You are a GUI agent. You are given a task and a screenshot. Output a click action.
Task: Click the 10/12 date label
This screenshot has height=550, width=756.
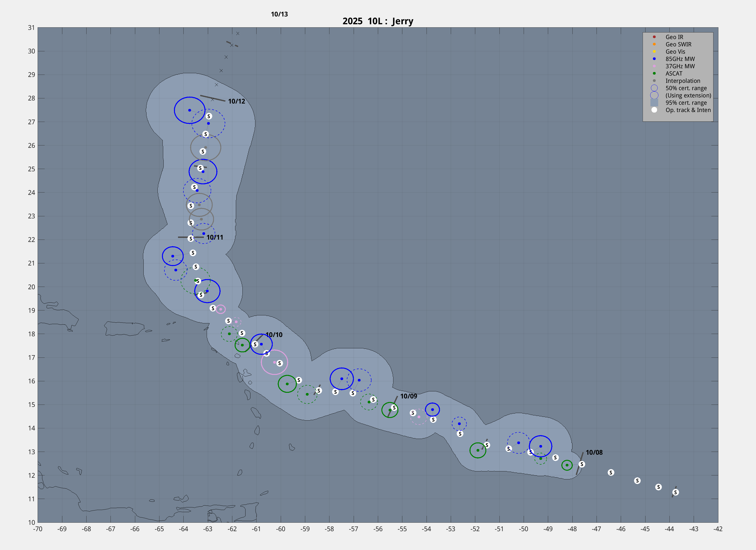tap(236, 101)
